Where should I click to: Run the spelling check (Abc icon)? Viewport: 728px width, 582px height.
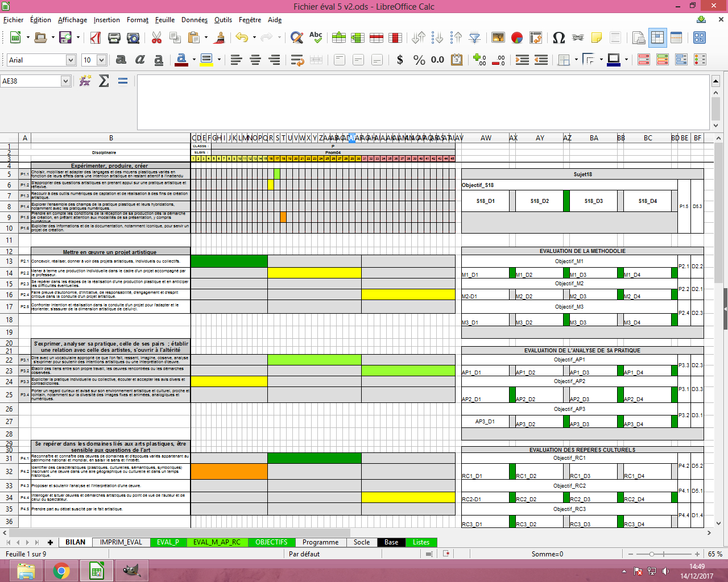[x=316, y=38]
